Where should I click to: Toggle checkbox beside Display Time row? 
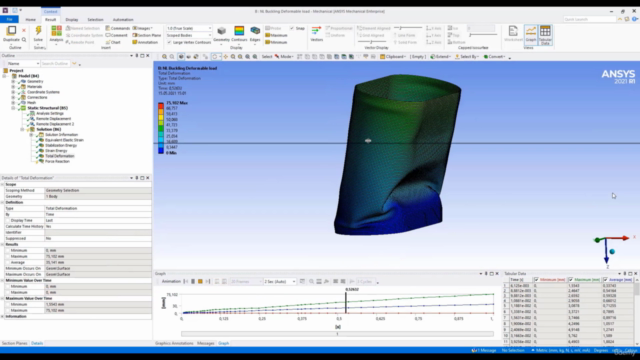[8, 220]
